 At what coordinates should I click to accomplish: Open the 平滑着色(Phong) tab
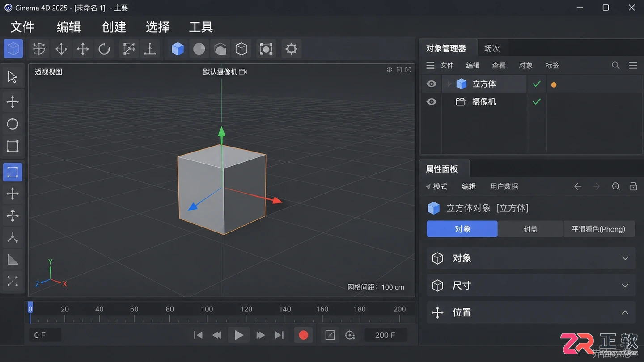(598, 229)
